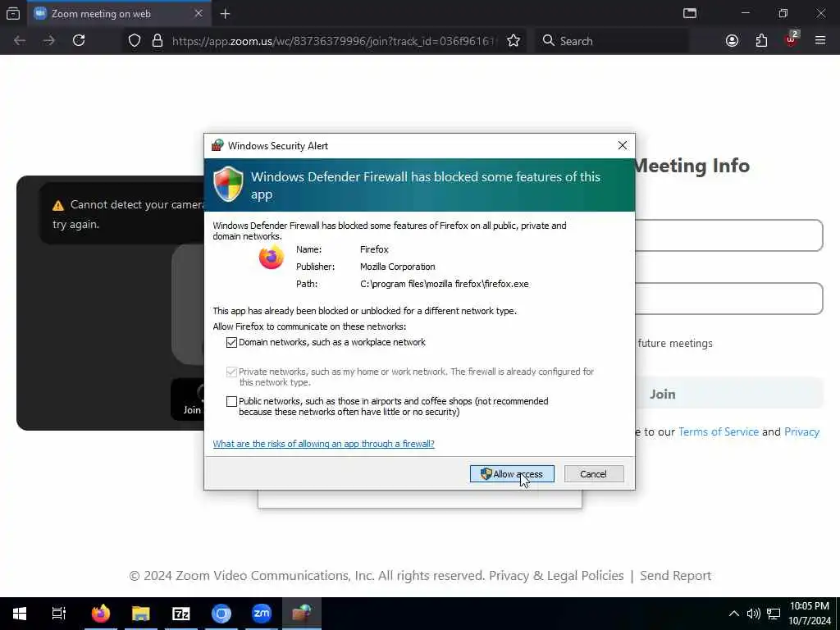The width and height of the screenshot is (840, 630).
Task: Restore down the Firefox window
Action: (783, 13)
